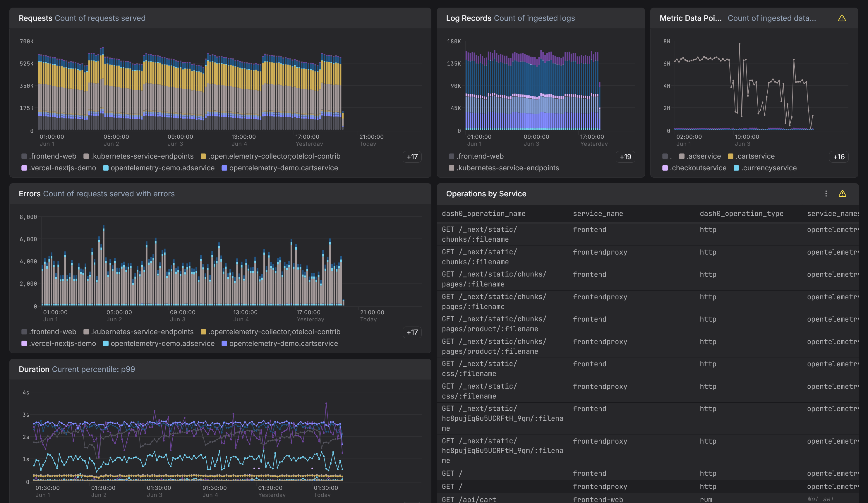Open the Requests panel title

tap(35, 18)
